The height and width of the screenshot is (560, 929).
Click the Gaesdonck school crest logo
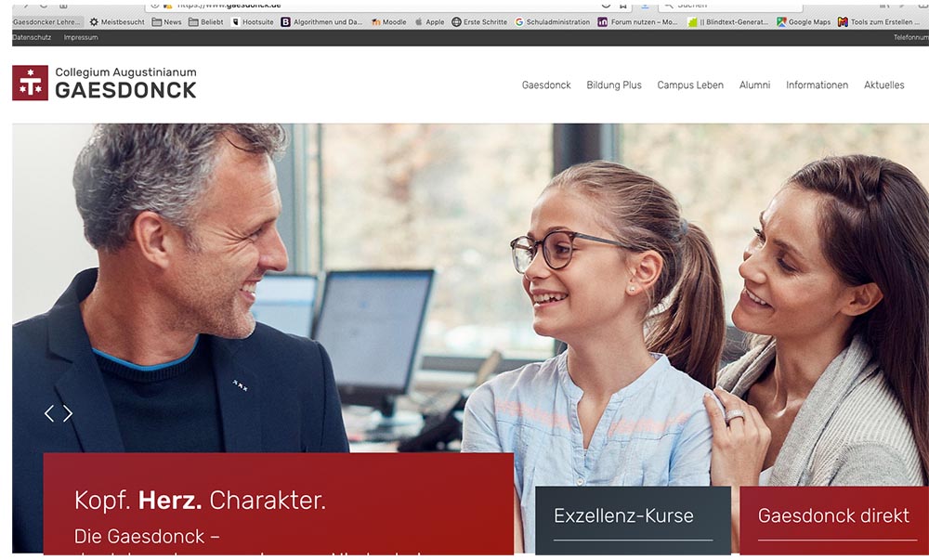31,83
